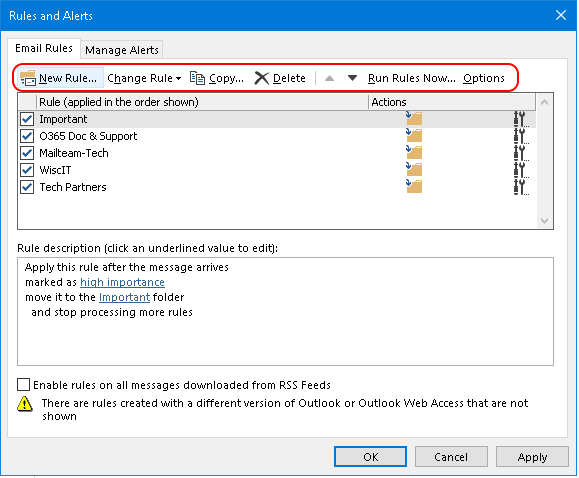Move selected rule up with arrow
This screenshot has width=579, height=478.
329,78
